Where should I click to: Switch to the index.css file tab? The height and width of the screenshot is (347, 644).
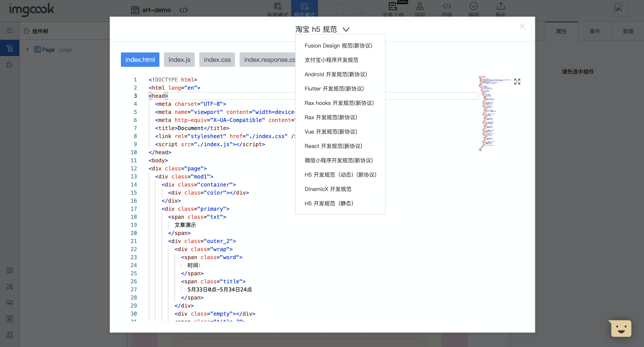[217, 60]
